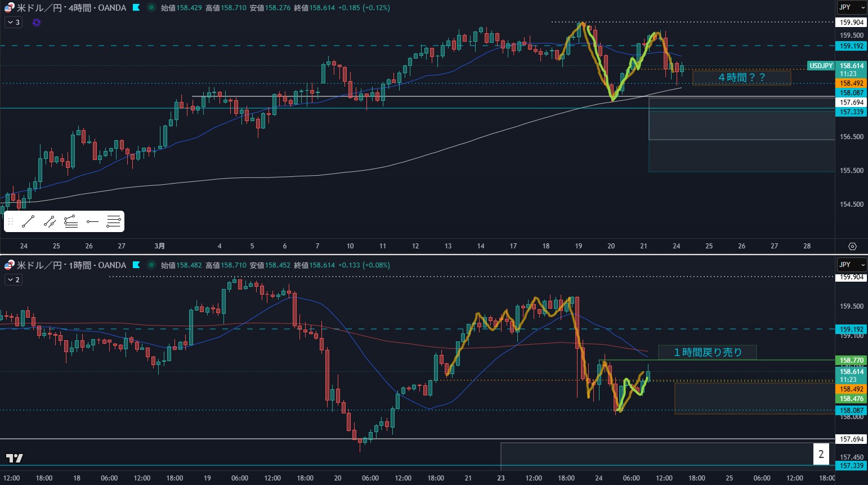868x485 pixels.
Task: Select the '1時間戻り売り' text annotation
Action: [x=708, y=353]
